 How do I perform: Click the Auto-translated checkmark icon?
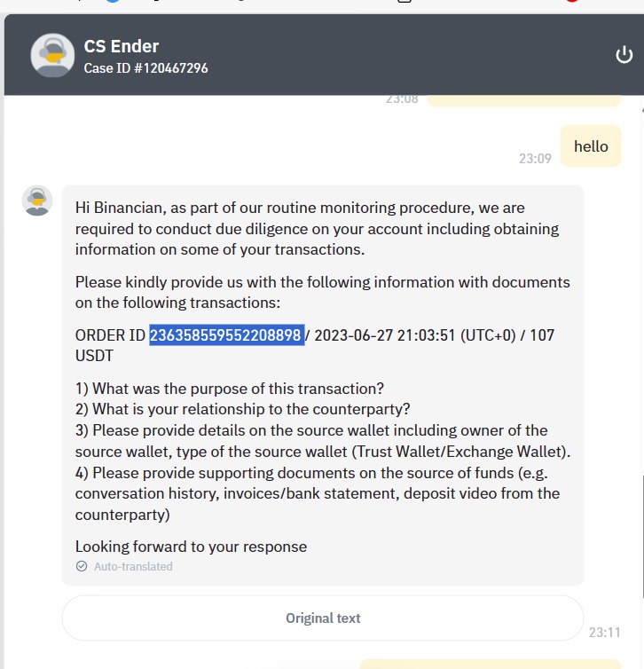82,566
